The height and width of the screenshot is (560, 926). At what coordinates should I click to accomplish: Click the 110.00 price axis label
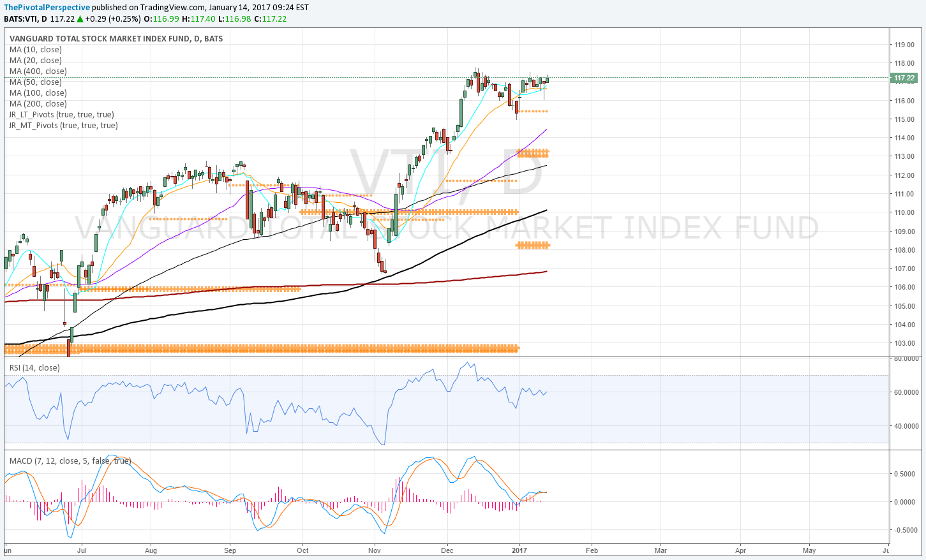pyautogui.click(x=904, y=212)
